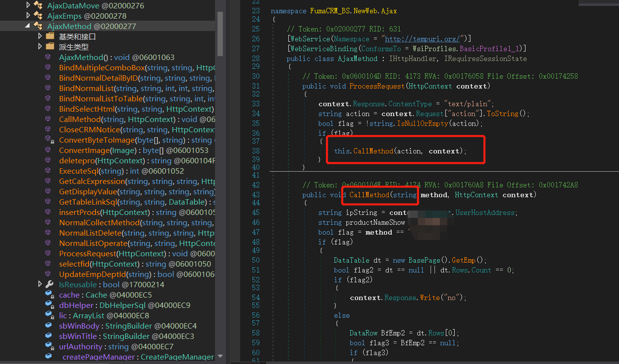
Task: Click the class icon beside AjaxMethod @02000277
Action: (38, 26)
